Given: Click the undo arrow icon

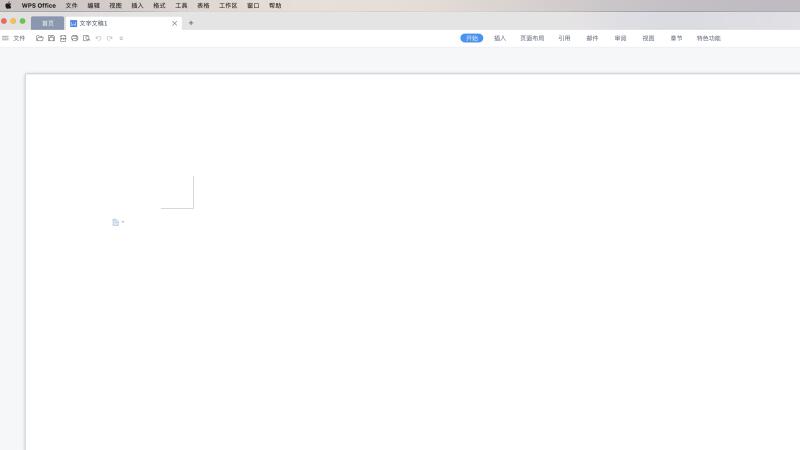Looking at the screenshot, I should click(98, 38).
